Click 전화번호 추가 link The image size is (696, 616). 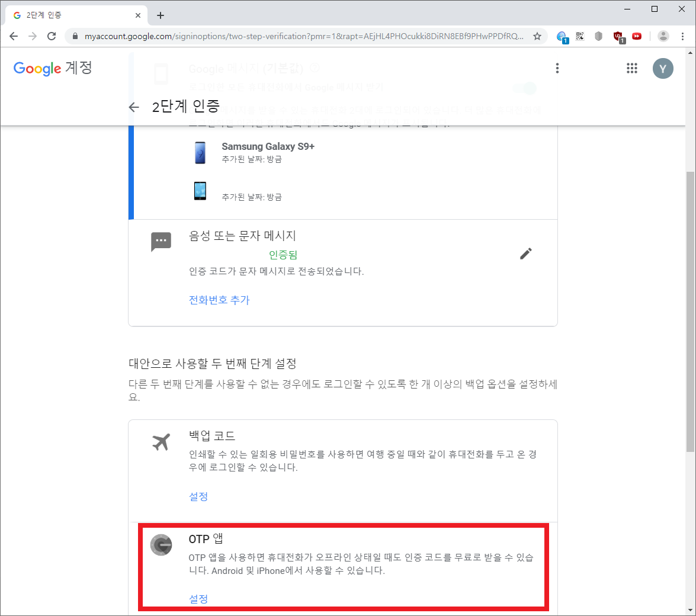pyautogui.click(x=219, y=300)
